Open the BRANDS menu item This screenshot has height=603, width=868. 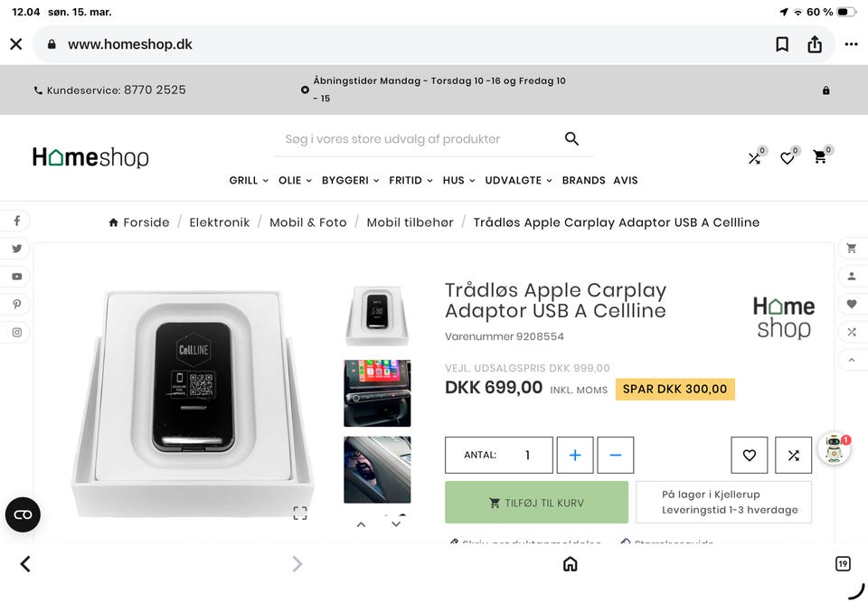583,181
